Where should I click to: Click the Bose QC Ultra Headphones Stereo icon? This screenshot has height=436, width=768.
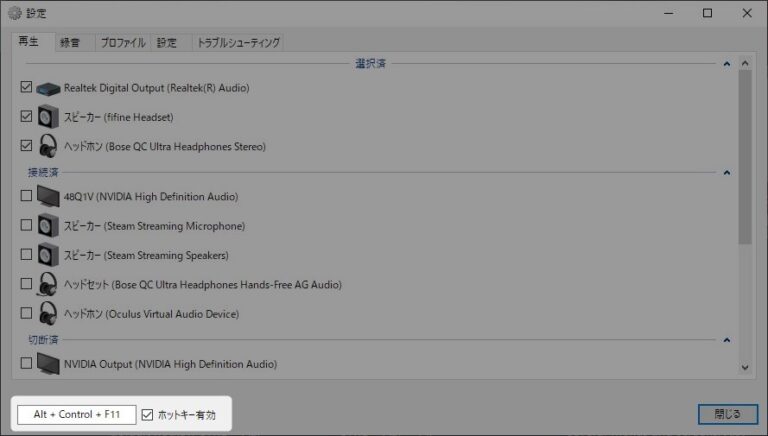pos(49,146)
